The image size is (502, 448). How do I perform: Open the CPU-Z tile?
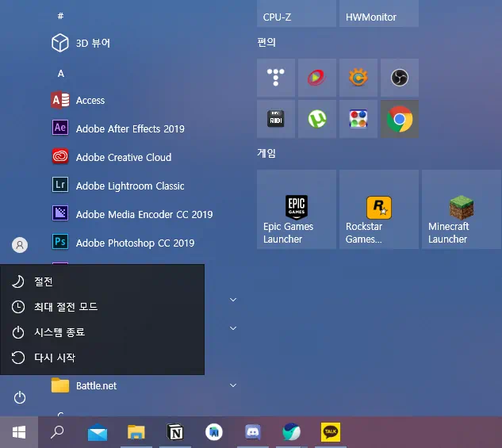click(297, 13)
